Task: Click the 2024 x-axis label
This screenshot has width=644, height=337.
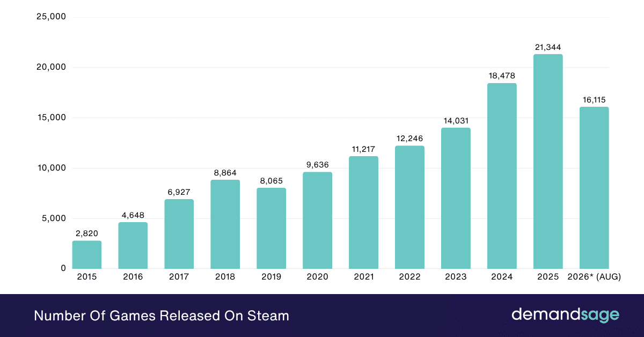Action: click(502, 277)
